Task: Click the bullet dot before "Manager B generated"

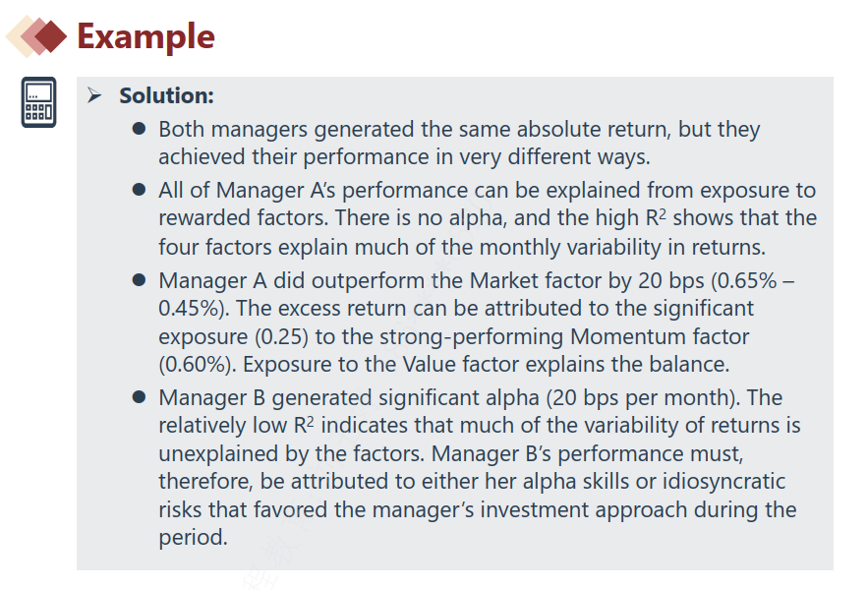Action: coord(140,398)
